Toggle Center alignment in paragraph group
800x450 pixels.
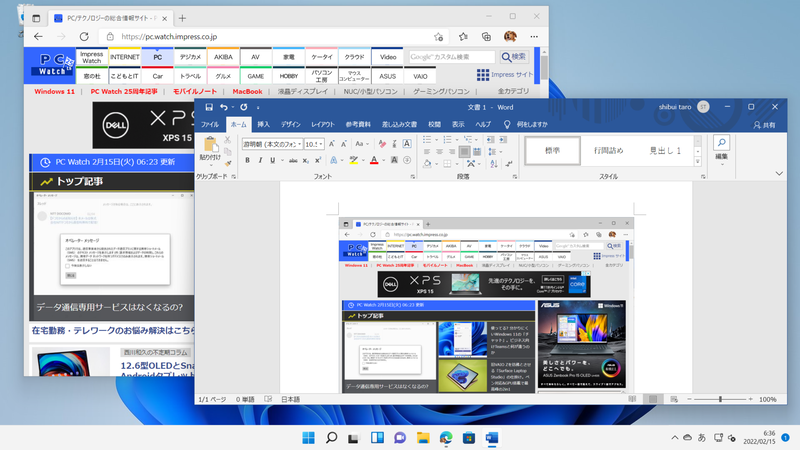click(x=439, y=152)
